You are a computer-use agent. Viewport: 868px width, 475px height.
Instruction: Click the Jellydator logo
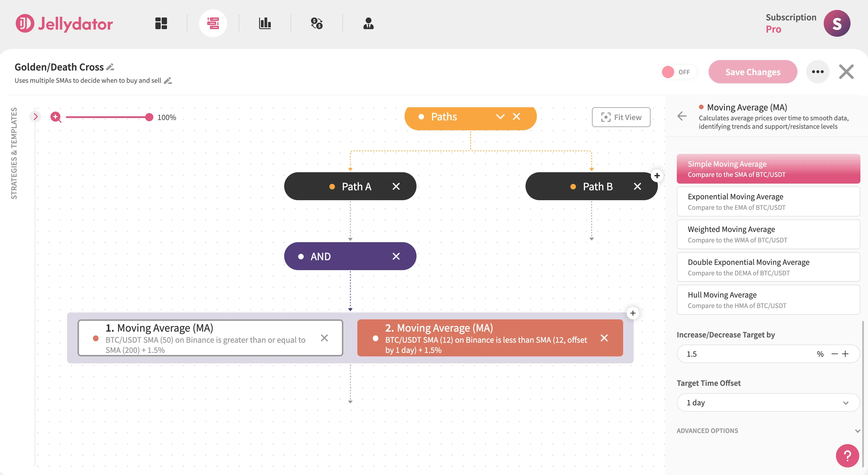(x=64, y=24)
